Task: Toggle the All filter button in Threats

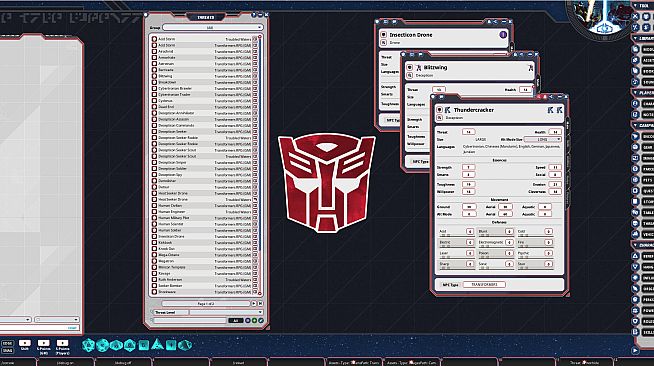Action: [236, 321]
